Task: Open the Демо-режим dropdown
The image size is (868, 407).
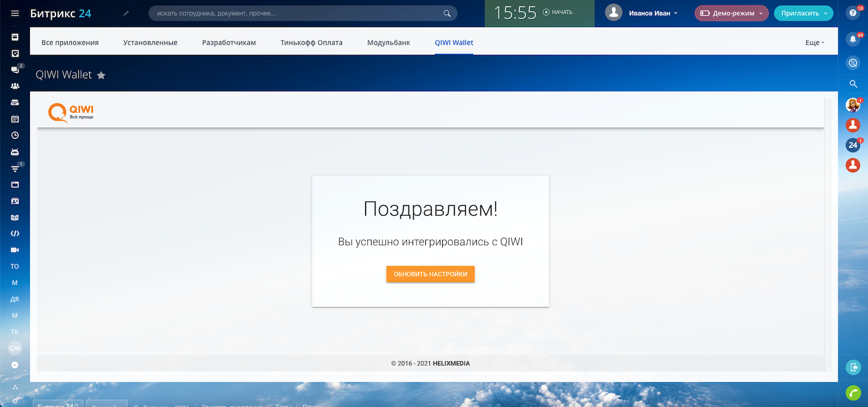Action: pos(731,13)
